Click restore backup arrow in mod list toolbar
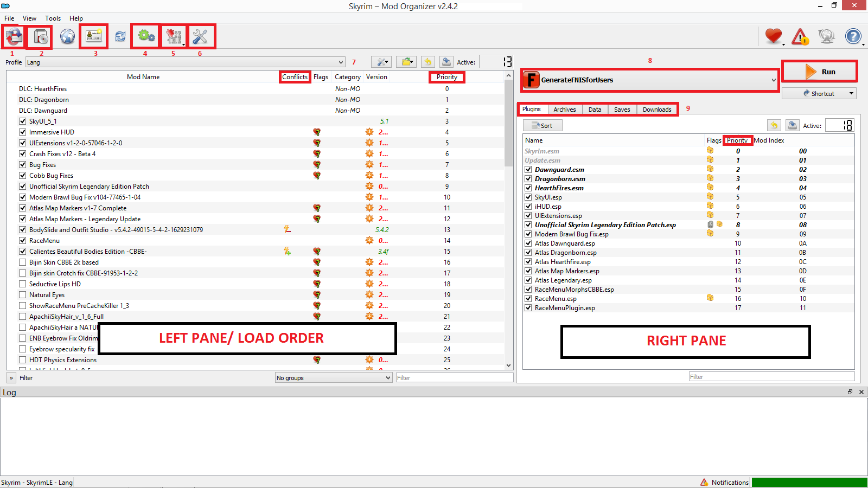The height and width of the screenshot is (488, 868). pyautogui.click(x=427, y=62)
